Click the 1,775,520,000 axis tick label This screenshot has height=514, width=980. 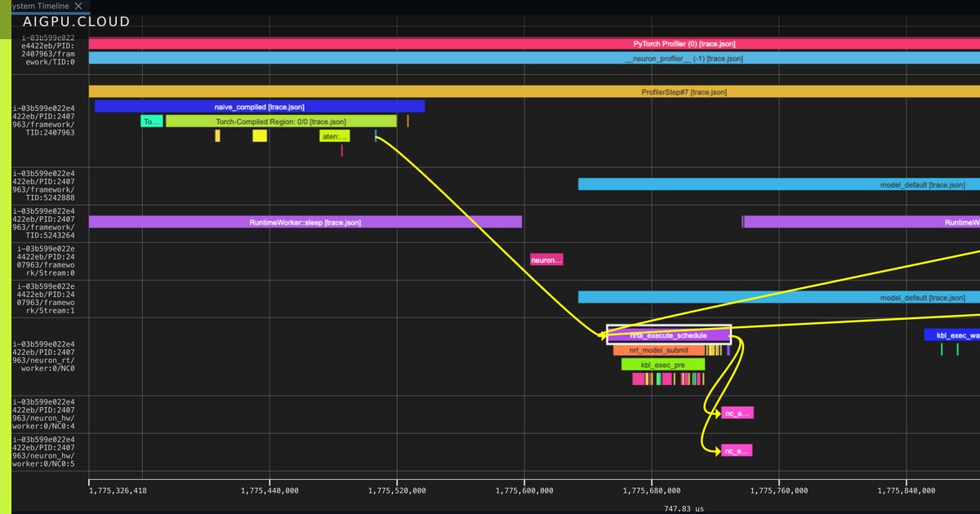click(x=397, y=490)
